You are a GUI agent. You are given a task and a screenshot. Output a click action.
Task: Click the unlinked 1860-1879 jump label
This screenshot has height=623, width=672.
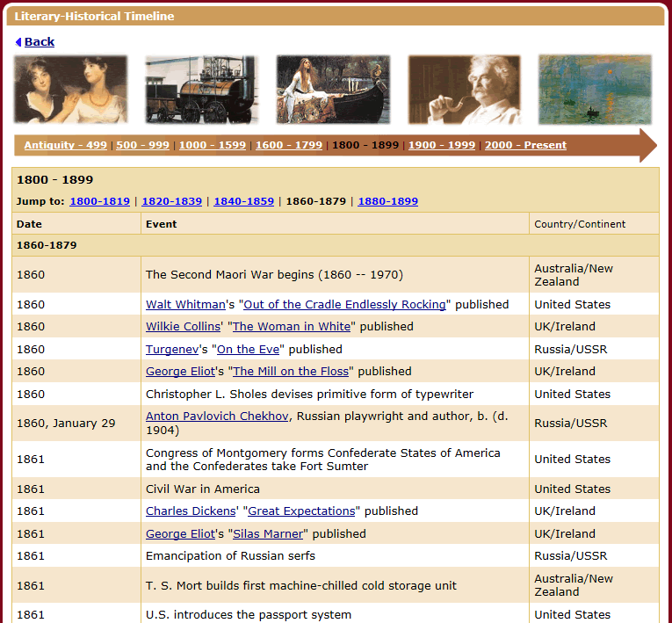(316, 201)
